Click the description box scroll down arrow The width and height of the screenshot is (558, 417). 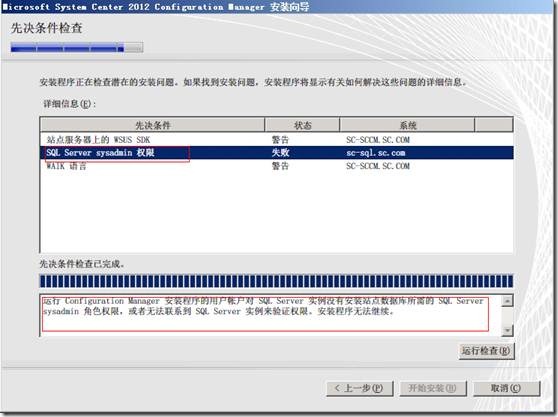[x=507, y=330]
